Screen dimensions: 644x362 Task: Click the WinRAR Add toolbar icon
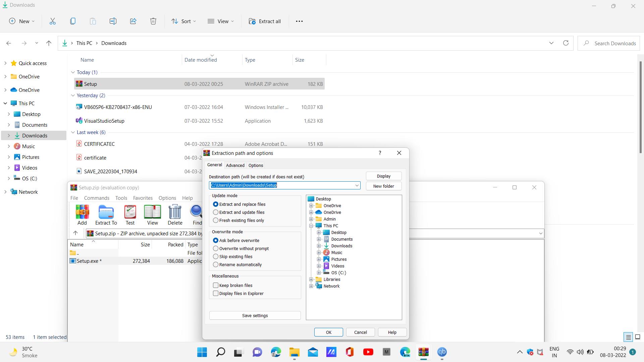point(82,215)
